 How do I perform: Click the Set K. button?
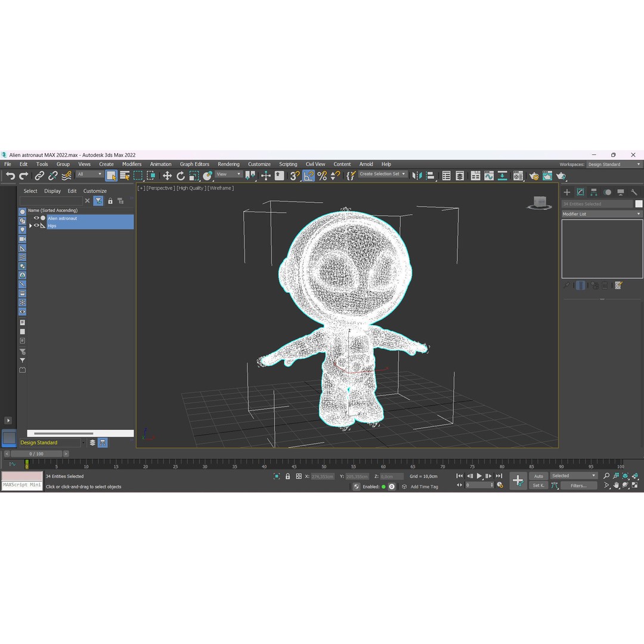tap(538, 485)
